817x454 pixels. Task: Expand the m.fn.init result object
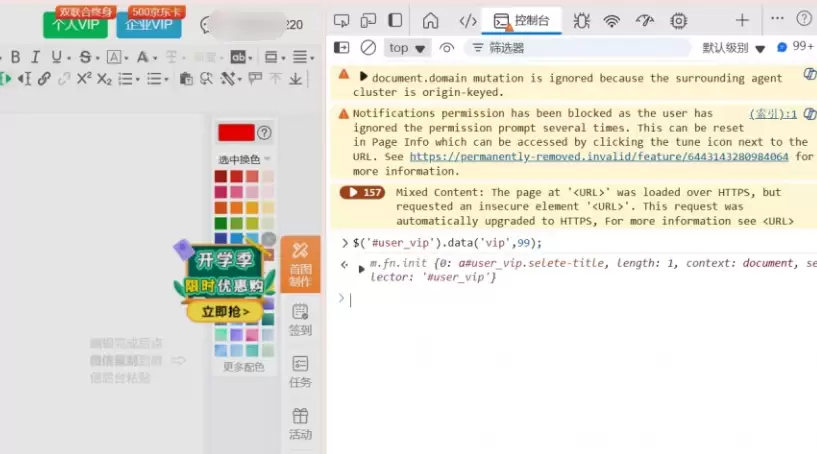tap(361, 269)
